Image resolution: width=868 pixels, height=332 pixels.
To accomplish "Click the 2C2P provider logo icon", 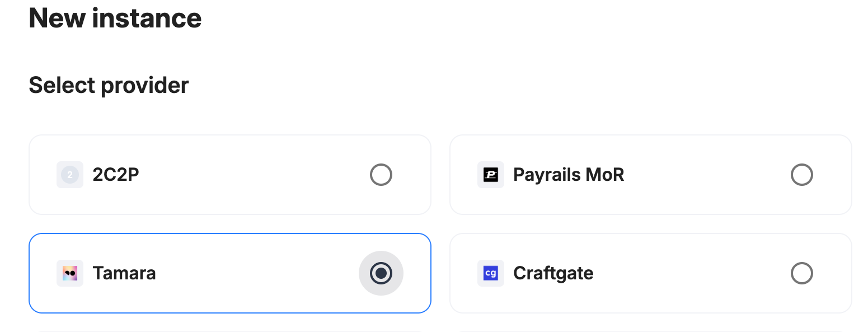I will (x=70, y=175).
